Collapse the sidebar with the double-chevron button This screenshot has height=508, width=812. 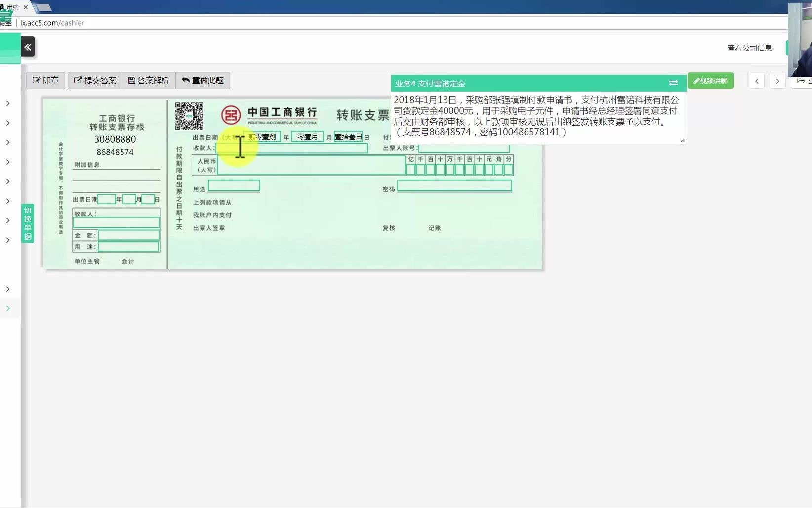[28, 47]
